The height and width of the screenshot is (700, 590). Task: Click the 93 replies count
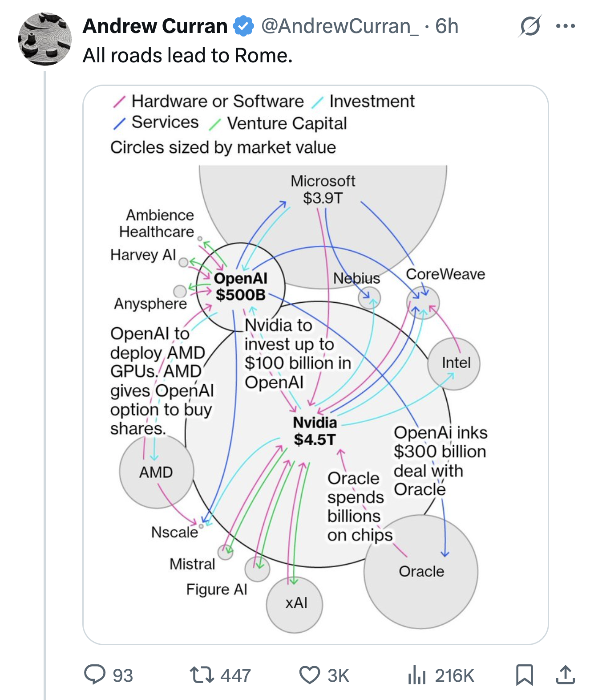(123, 676)
